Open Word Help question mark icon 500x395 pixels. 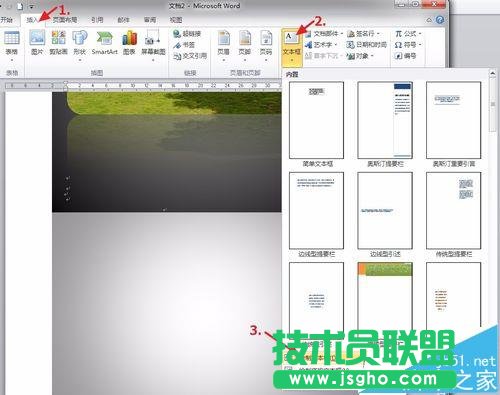click(x=440, y=20)
